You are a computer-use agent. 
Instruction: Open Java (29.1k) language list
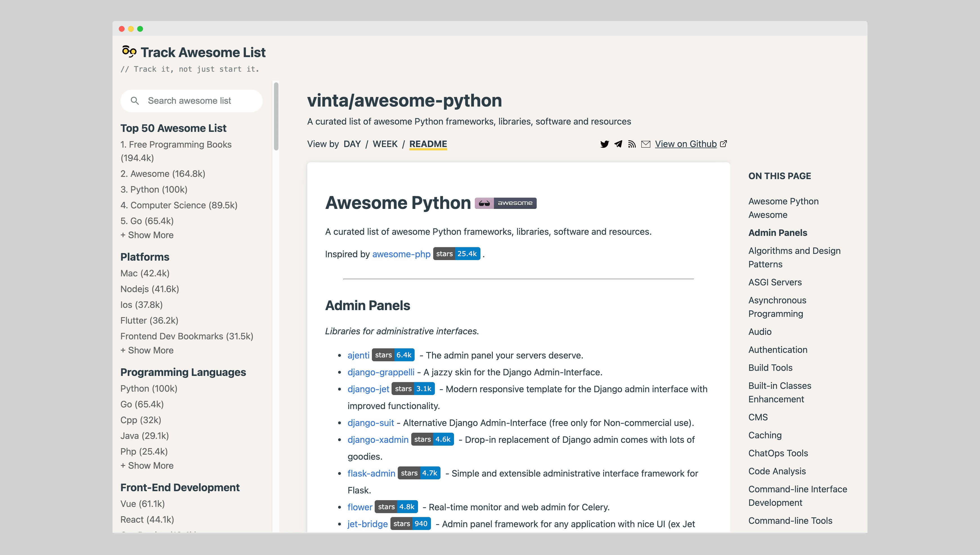(145, 436)
